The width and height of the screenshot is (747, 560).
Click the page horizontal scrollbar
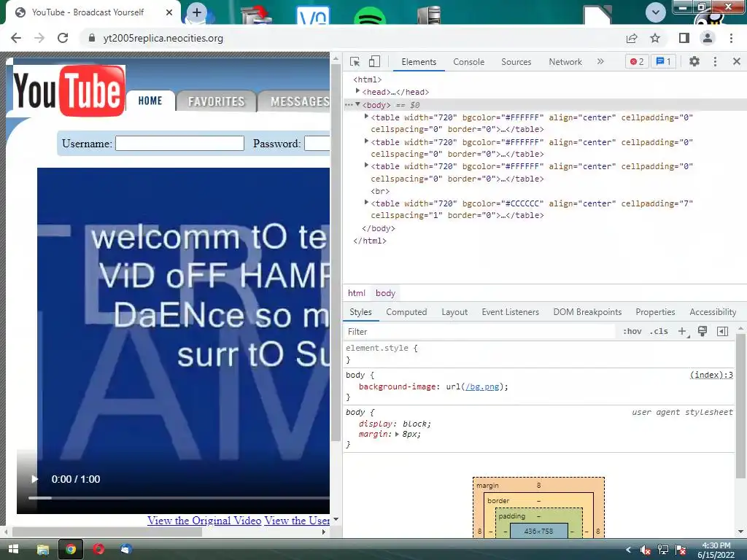[107, 532]
